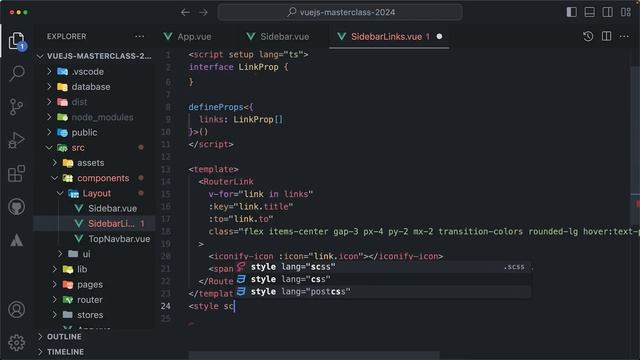Go back in navigation history
Viewport: 640px width, 360px height.
(185, 12)
